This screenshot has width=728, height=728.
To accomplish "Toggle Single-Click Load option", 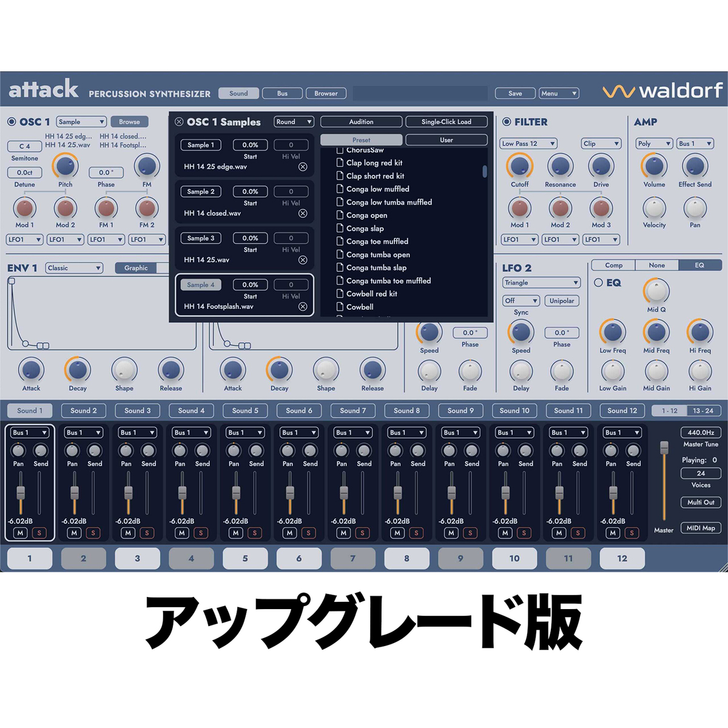I will click(446, 122).
